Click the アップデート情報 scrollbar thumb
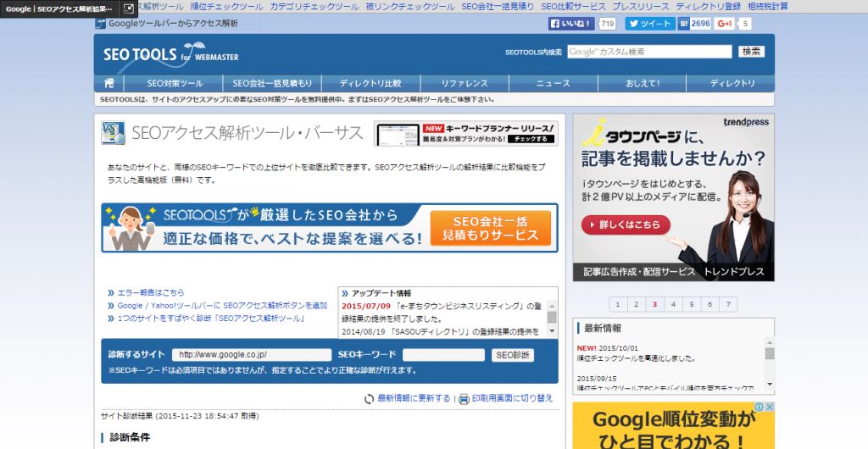Viewport: 868px width, 449px height. point(552,317)
